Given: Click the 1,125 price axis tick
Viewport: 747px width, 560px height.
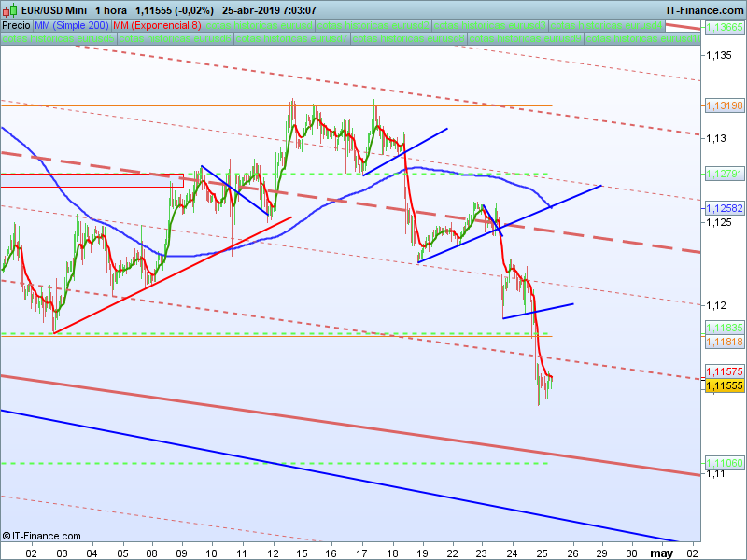Looking at the screenshot, I should [719, 222].
